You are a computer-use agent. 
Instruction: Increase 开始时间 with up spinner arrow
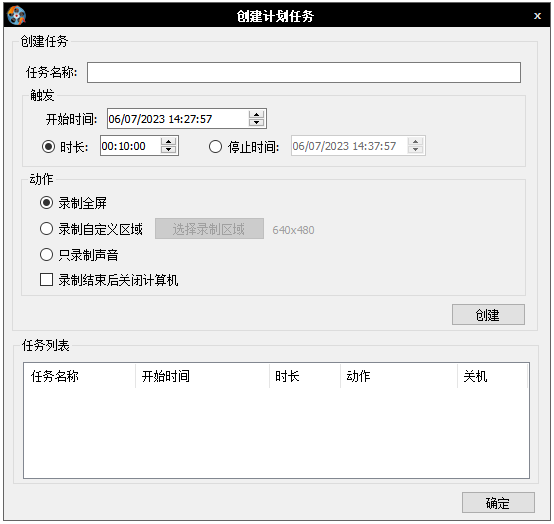click(x=257, y=115)
